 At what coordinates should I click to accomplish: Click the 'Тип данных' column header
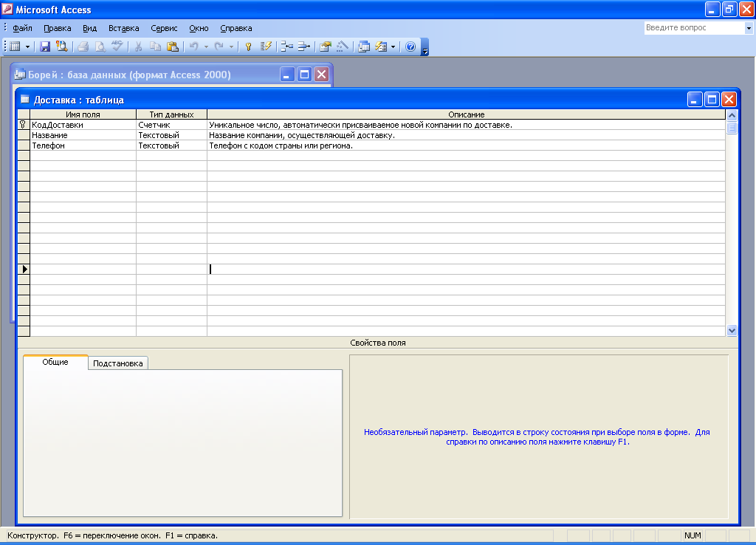click(x=171, y=114)
